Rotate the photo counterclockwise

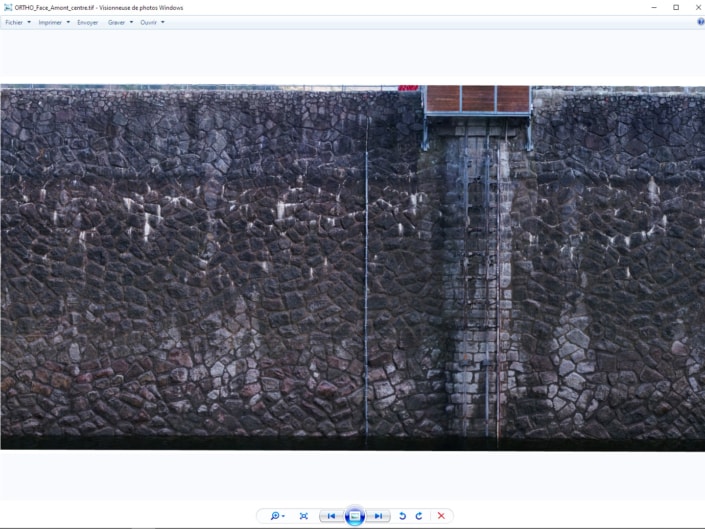(403, 516)
